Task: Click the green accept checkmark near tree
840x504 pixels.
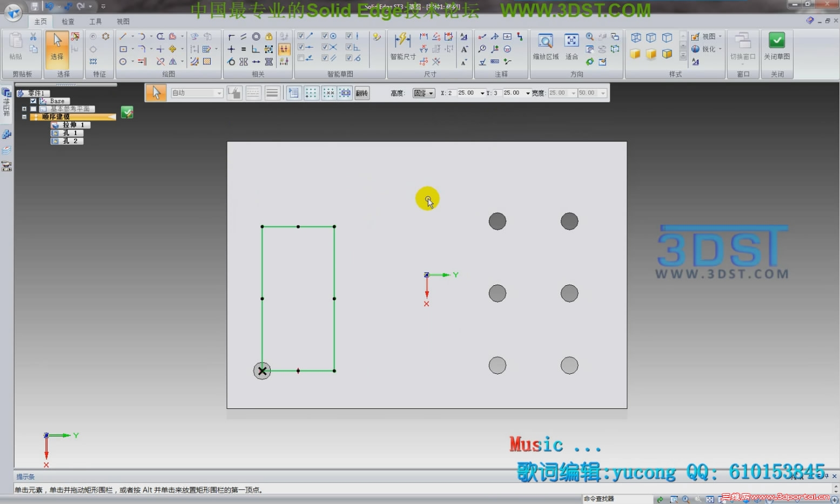Action: [x=127, y=112]
